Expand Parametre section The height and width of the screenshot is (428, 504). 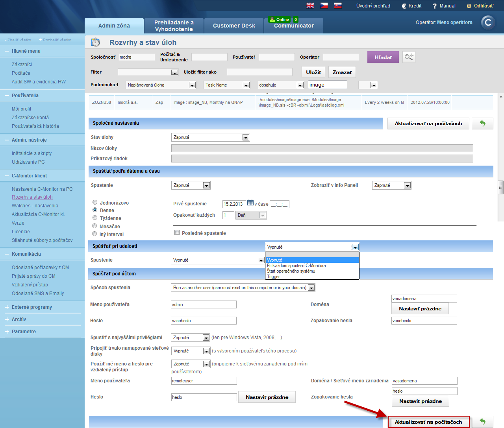(7, 332)
